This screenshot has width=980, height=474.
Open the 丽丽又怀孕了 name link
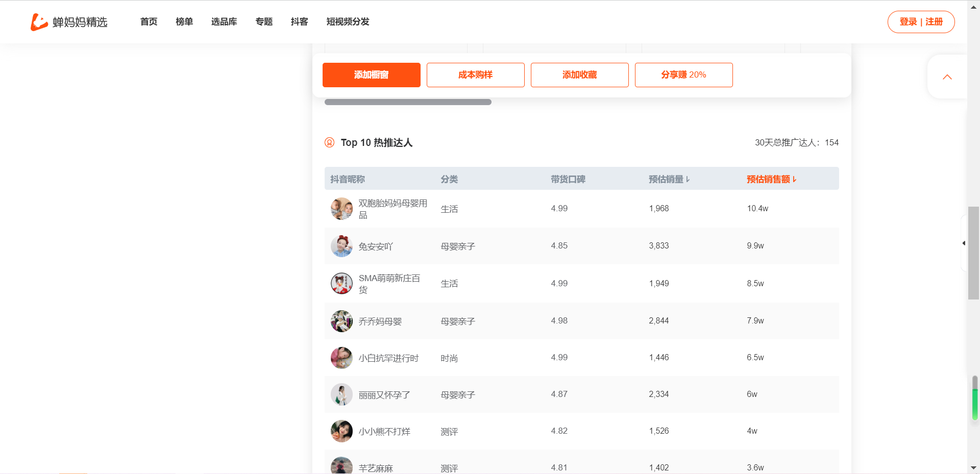tap(384, 395)
